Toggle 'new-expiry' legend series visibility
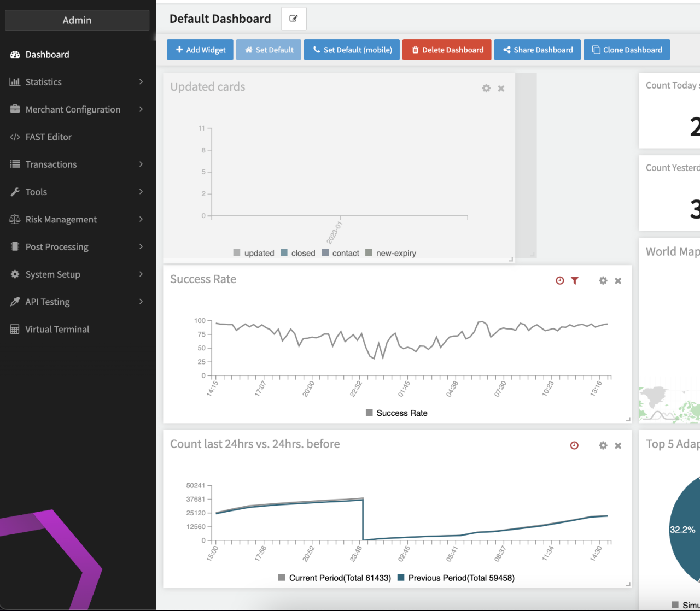Screen dimensions: 700x611 pyautogui.click(x=391, y=253)
